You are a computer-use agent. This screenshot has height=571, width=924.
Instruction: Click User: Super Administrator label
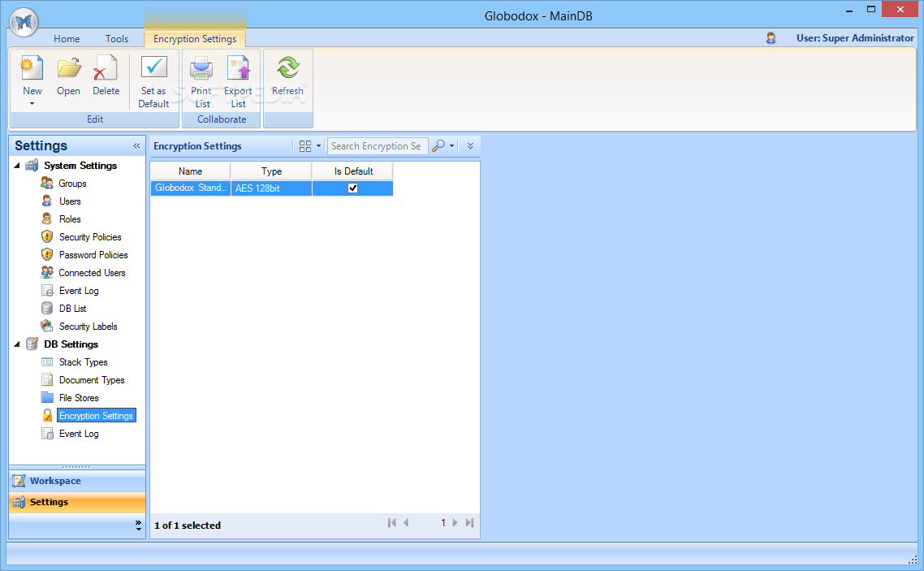(855, 38)
